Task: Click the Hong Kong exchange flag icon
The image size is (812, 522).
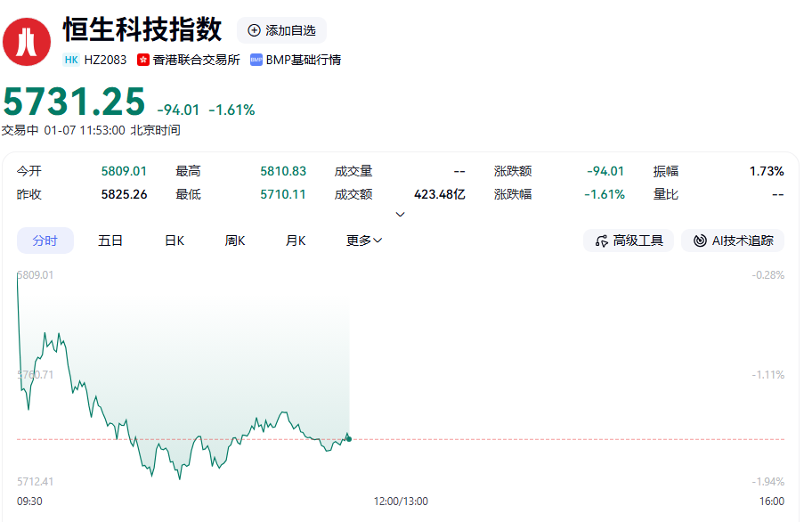Action: [142, 60]
